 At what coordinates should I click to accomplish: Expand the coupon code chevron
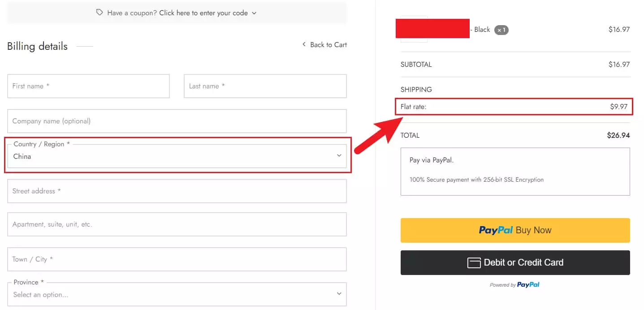click(x=254, y=13)
